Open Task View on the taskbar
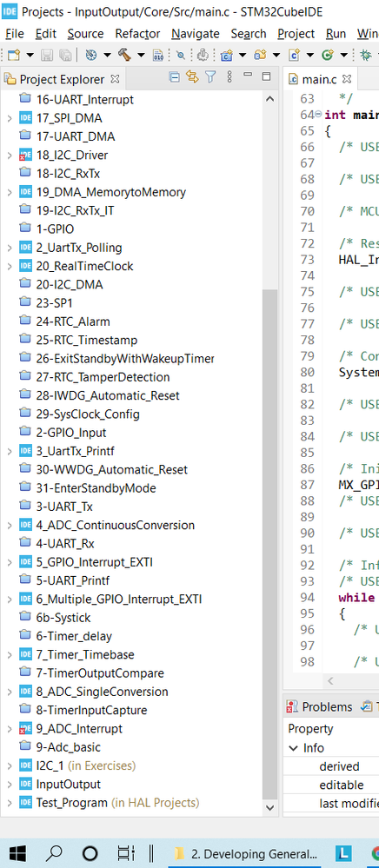 click(x=126, y=853)
